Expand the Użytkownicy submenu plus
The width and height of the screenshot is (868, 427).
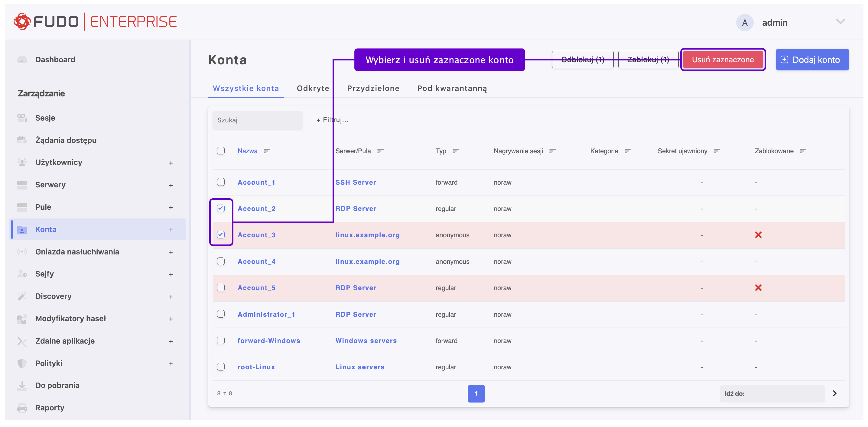[171, 163]
